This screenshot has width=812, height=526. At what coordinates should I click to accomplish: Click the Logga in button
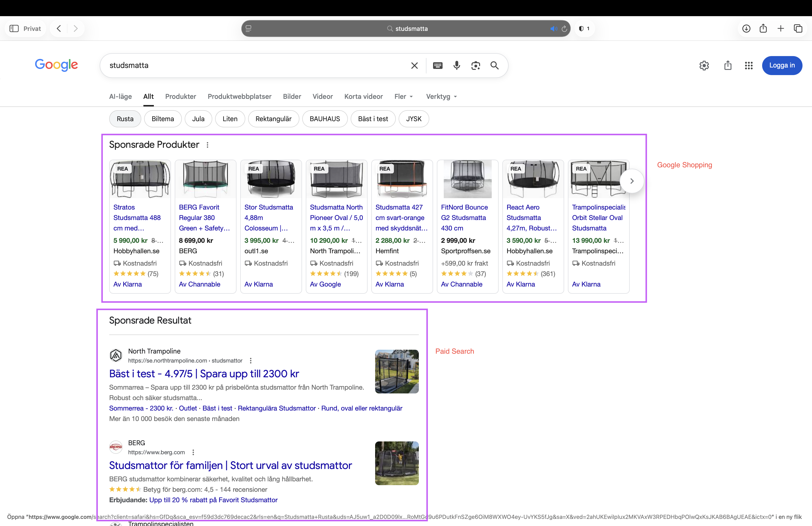point(782,66)
